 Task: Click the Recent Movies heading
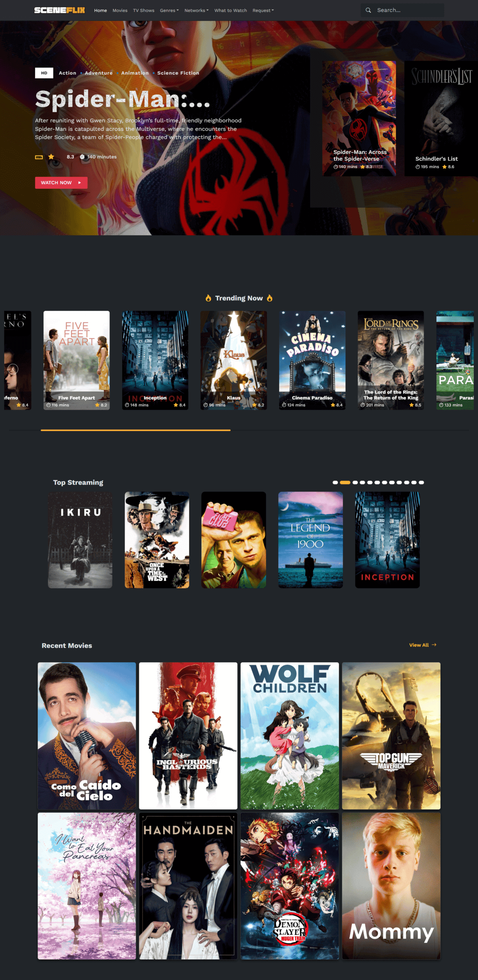[67, 646]
